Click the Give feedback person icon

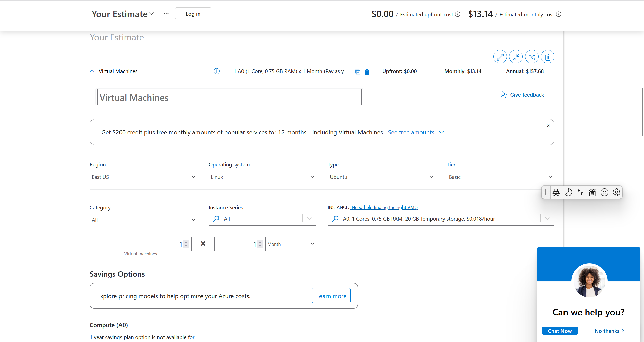[x=504, y=95]
